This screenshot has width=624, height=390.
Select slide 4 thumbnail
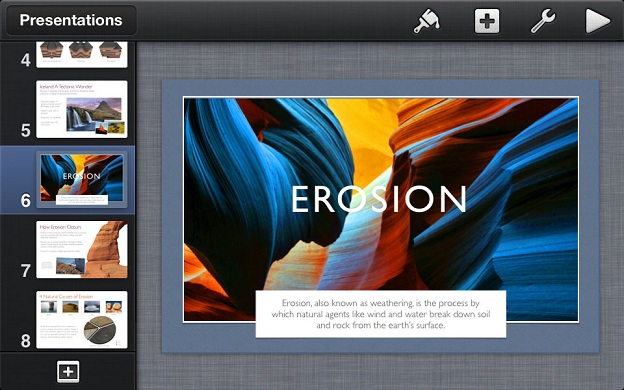(x=82, y=55)
